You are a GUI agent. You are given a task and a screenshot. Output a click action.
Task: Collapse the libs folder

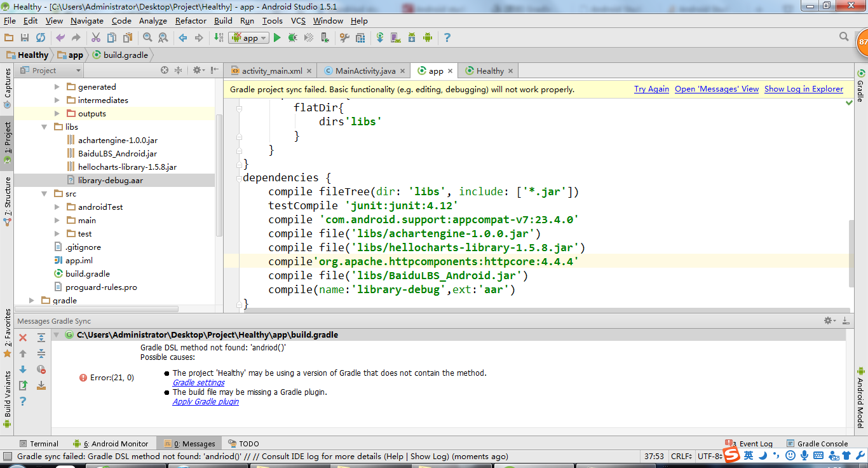click(44, 127)
